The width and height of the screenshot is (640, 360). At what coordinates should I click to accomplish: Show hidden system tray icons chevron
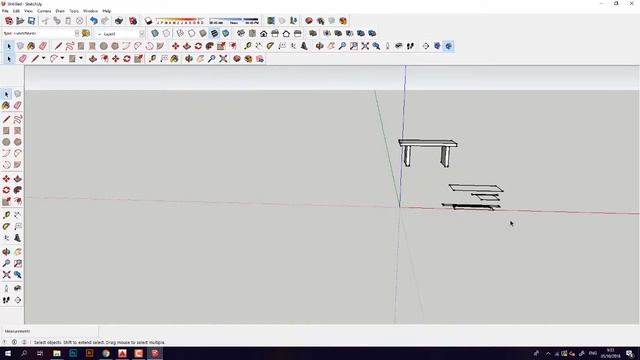click(x=548, y=353)
